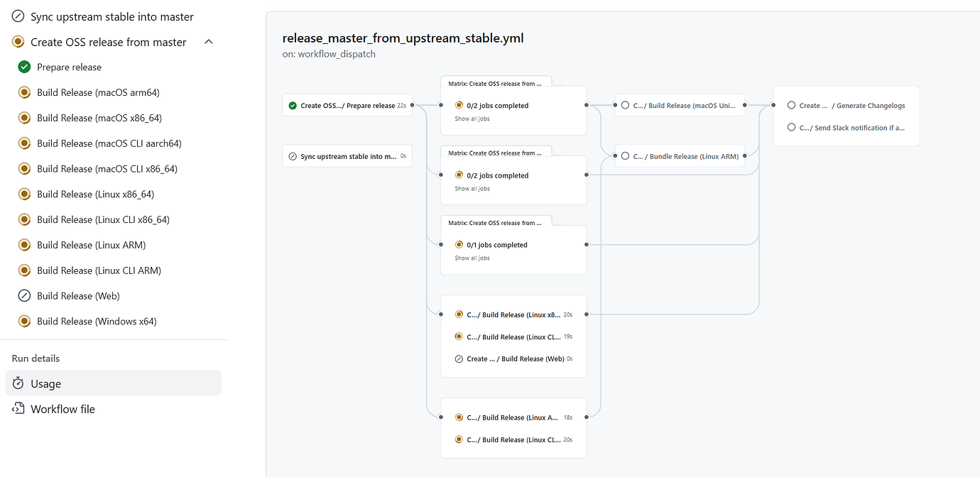980x477 pixels.
Task: Open the Usage run details page
Action: pos(114,383)
